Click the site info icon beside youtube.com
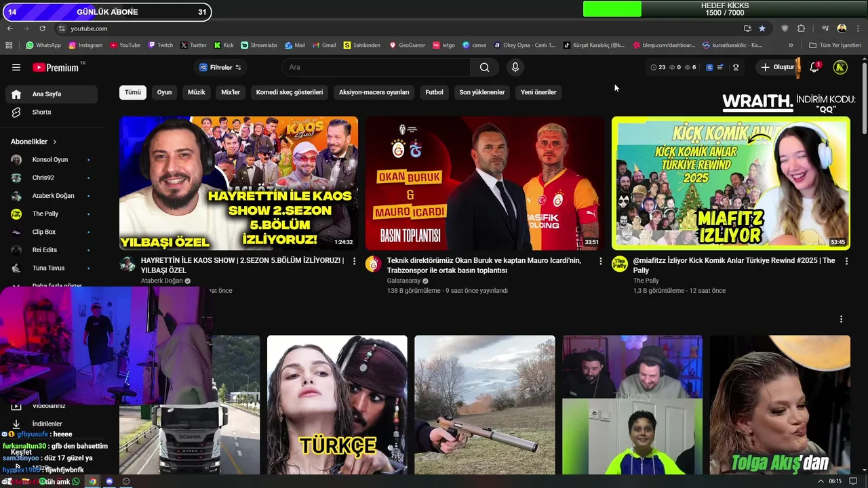 [62, 28]
